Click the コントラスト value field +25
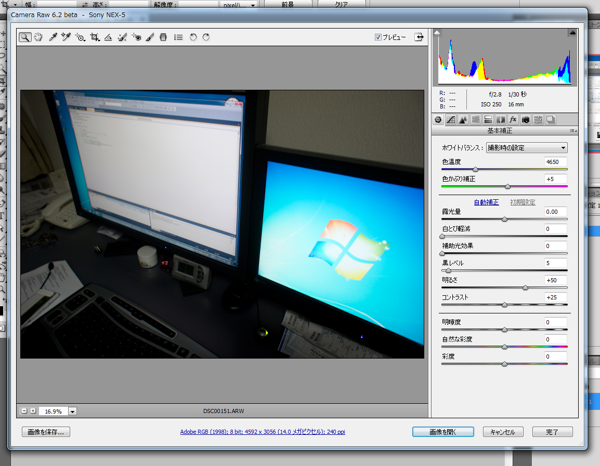This screenshot has height=466, width=600. 556,297
